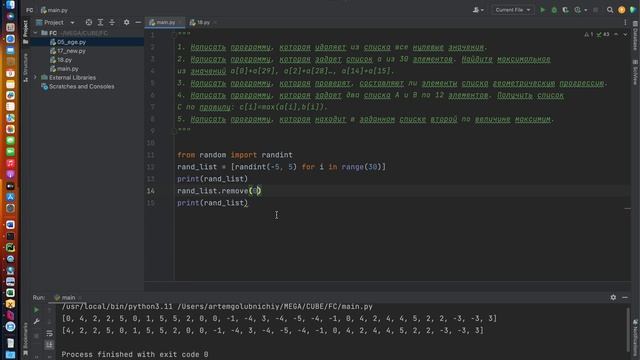Open the SciView tool window on right

point(635,72)
